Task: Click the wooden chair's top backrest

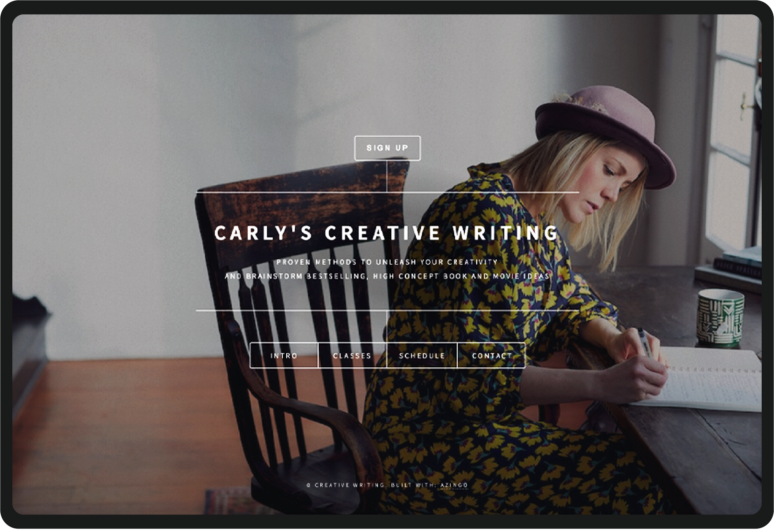Action: [302, 206]
